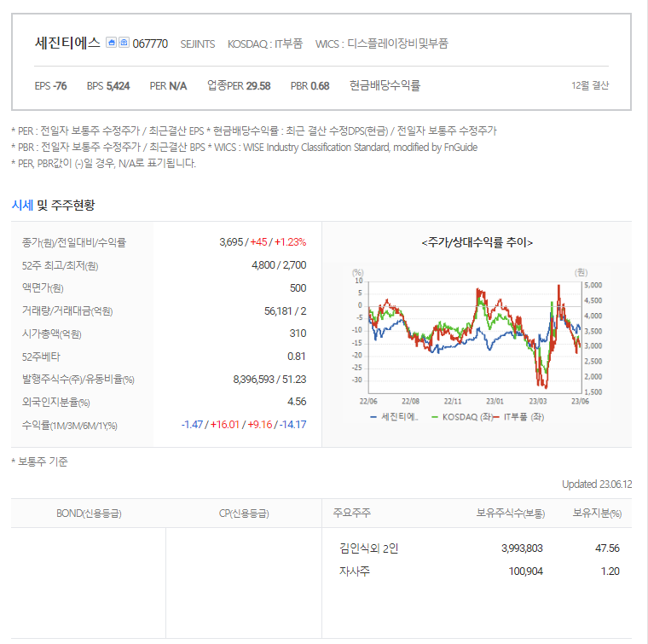Click 외국인지분율 value 4.56
This screenshot has width=648, height=644.
[297, 402]
